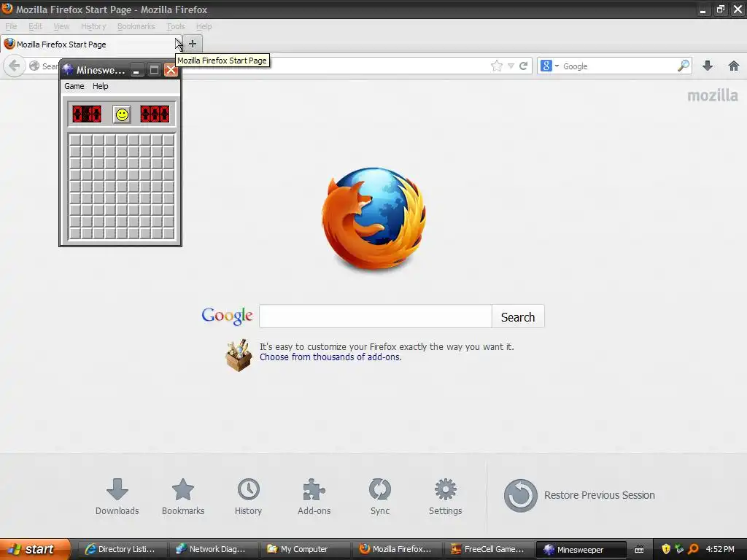
Task: Open the Firefox Tools menu
Action: [x=176, y=26]
